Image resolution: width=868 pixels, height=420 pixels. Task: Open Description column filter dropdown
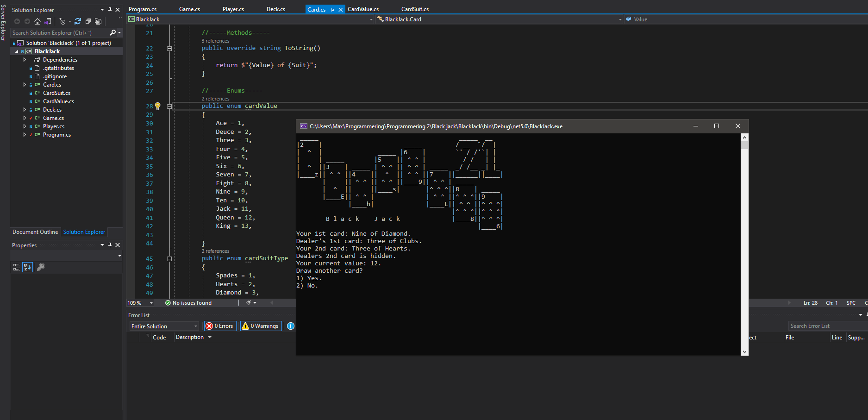[x=210, y=337]
